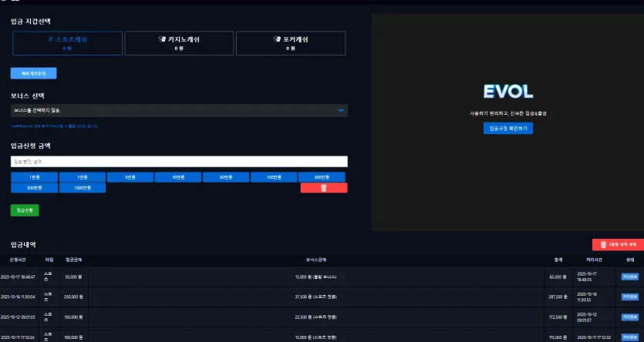Add 50만원 to the deposit amount

pos(226,177)
